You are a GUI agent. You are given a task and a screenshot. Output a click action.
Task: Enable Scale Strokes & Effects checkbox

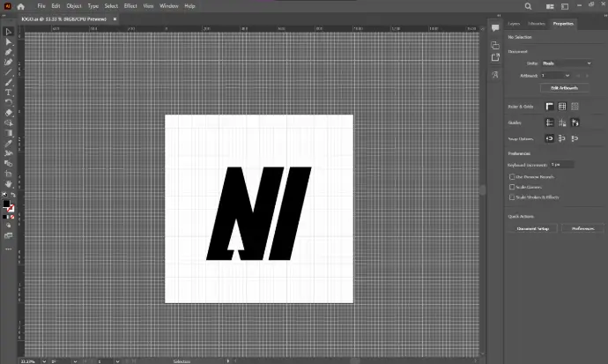[x=512, y=197]
